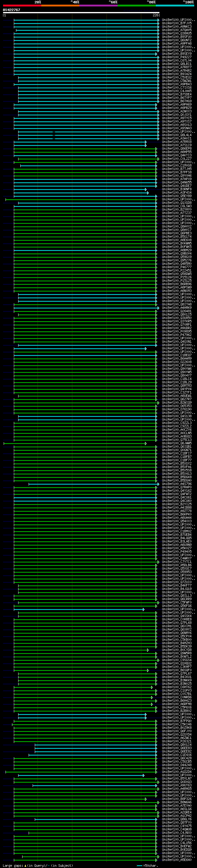Open hit UniRef100_A7QAV5

[x=177, y=30]
